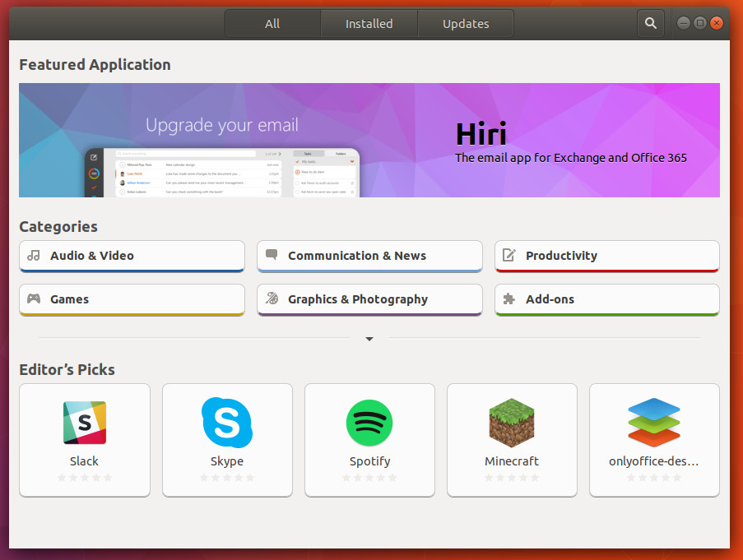Open the Communication & News category
The image size is (743, 560).
369,256
